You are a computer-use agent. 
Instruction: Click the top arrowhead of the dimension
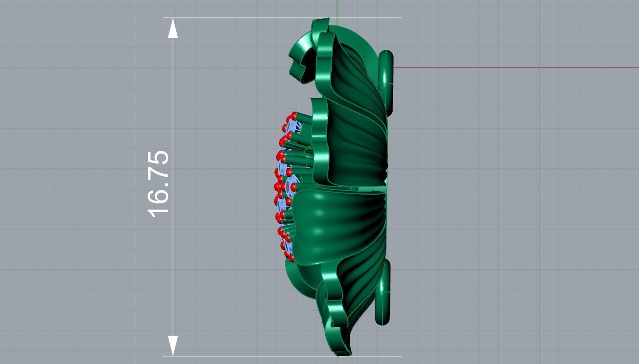point(173,29)
